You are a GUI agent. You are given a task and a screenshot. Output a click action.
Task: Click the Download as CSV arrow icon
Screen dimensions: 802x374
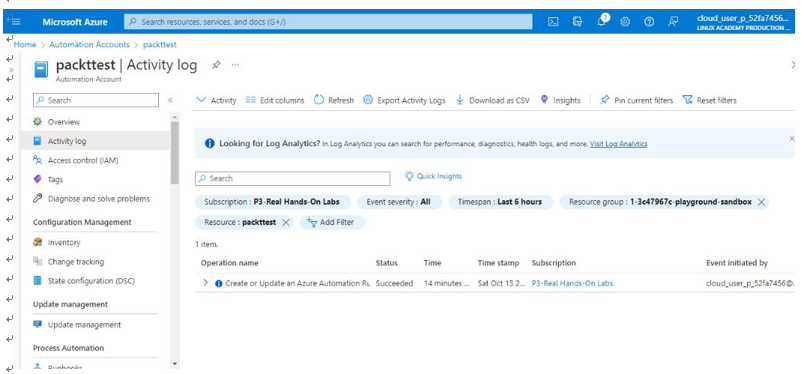pyautogui.click(x=459, y=100)
